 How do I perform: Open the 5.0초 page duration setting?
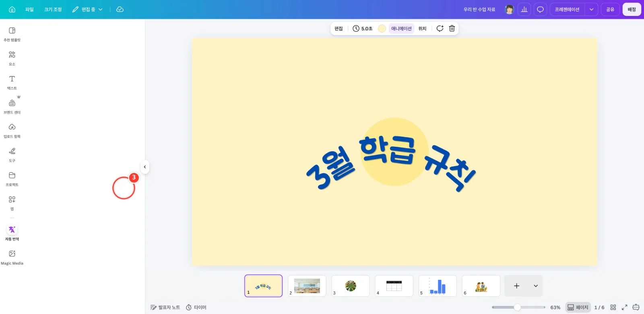click(x=363, y=29)
